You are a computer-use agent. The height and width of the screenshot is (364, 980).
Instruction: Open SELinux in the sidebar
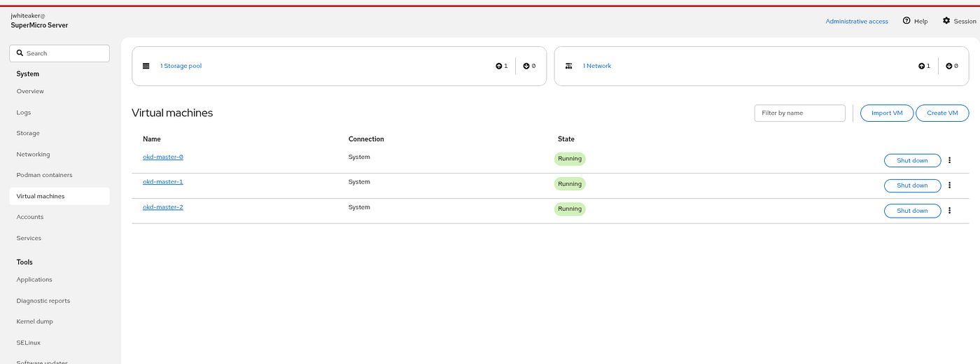tap(59, 342)
